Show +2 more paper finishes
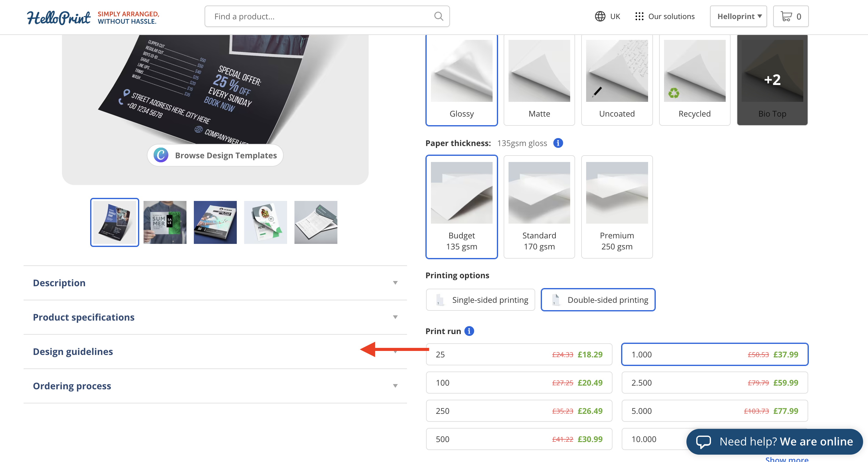 point(772,80)
